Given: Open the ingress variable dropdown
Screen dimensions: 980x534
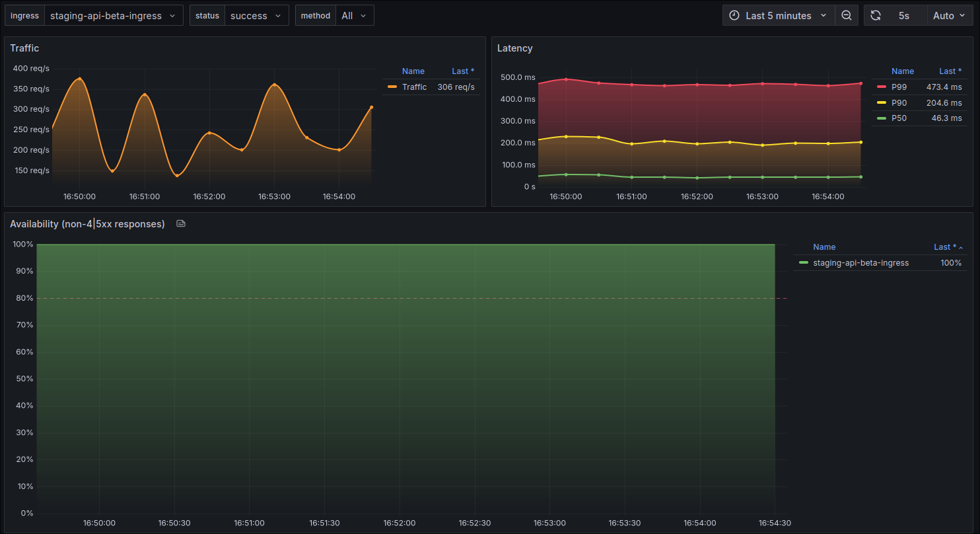Looking at the screenshot, I should pyautogui.click(x=113, y=16).
